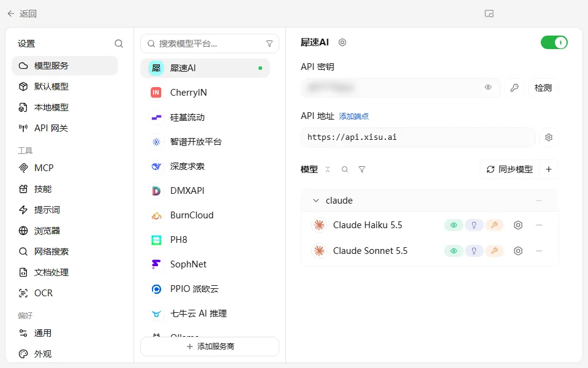
Task: Collapse the claude model group chevron
Action: 316,201
